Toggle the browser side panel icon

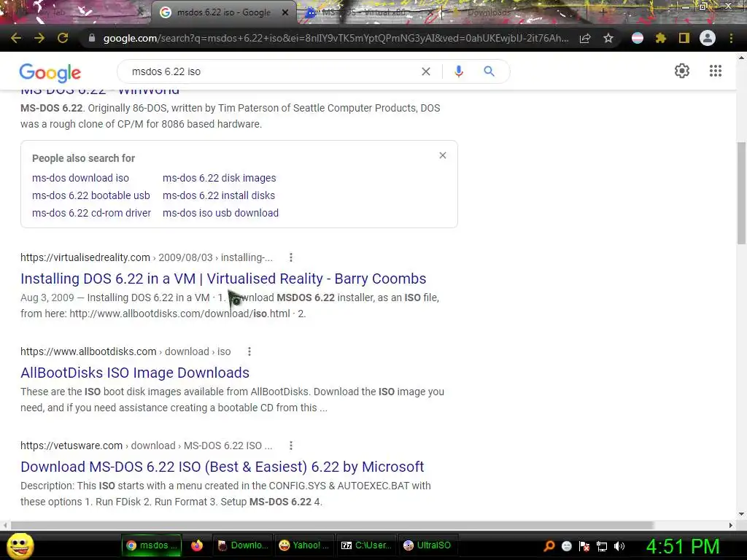pyautogui.click(x=684, y=38)
